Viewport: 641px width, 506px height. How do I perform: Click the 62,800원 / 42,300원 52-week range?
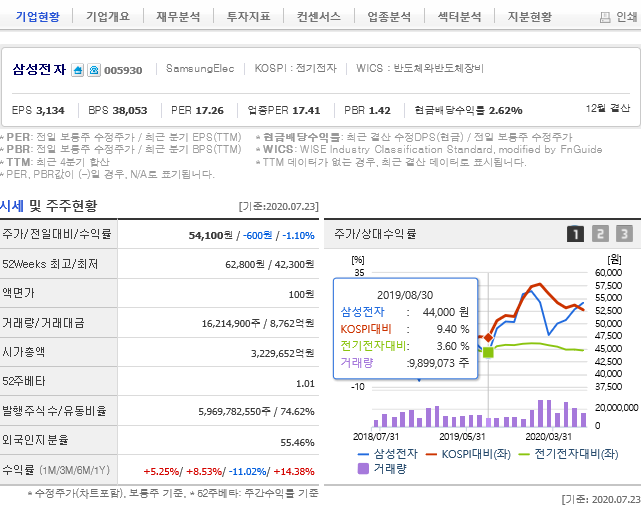point(270,264)
